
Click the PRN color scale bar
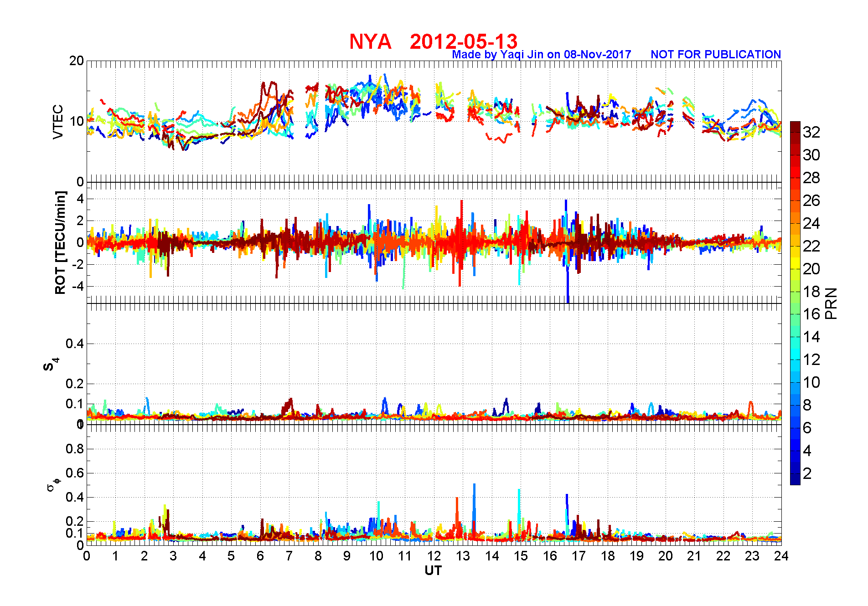pos(795,303)
